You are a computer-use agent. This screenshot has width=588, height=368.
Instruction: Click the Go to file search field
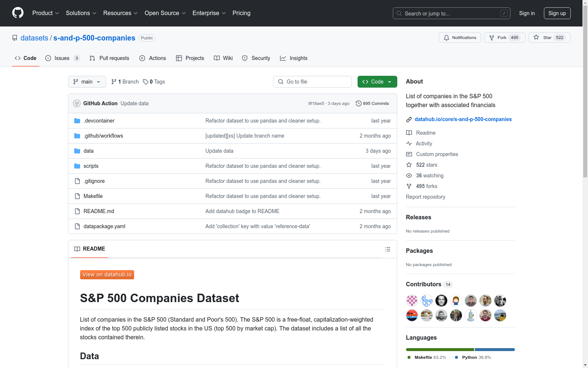(312, 82)
